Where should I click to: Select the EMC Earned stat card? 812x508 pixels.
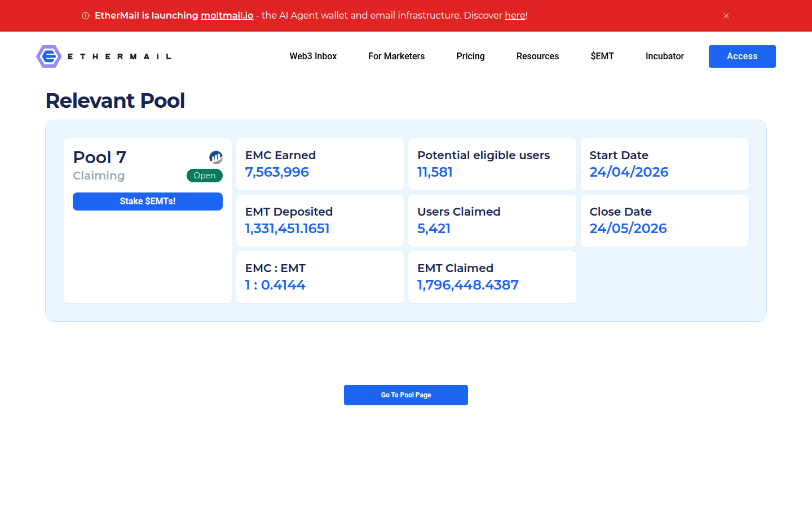320,164
